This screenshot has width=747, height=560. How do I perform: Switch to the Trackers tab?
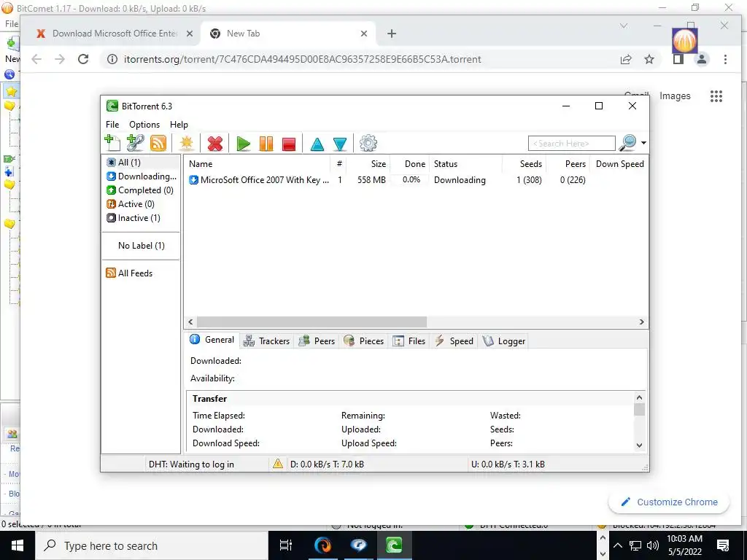pos(266,341)
